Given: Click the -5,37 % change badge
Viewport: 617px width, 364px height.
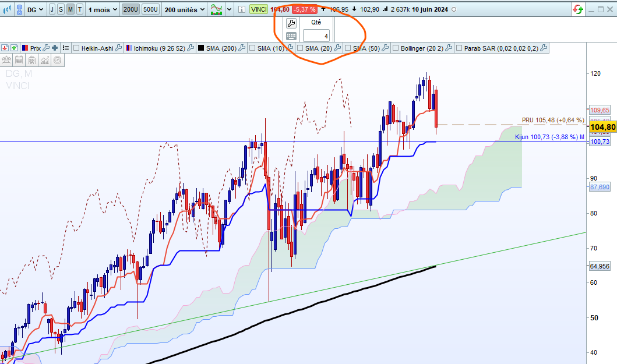Looking at the screenshot, I should pyautogui.click(x=305, y=9).
